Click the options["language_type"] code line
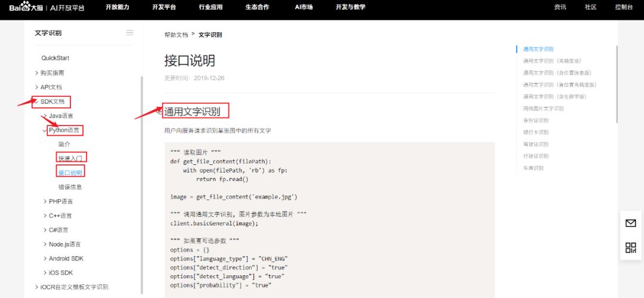This screenshot has width=644, height=298. tap(229, 259)
